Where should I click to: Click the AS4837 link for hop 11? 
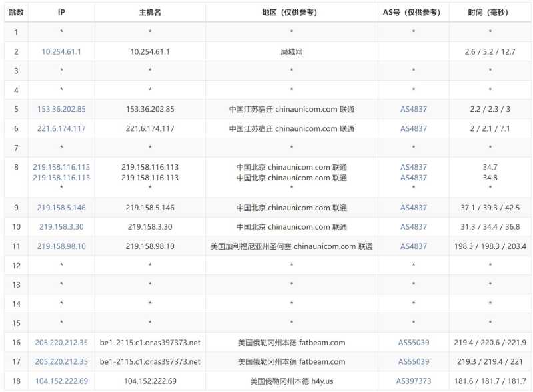[x=412, y=246]
